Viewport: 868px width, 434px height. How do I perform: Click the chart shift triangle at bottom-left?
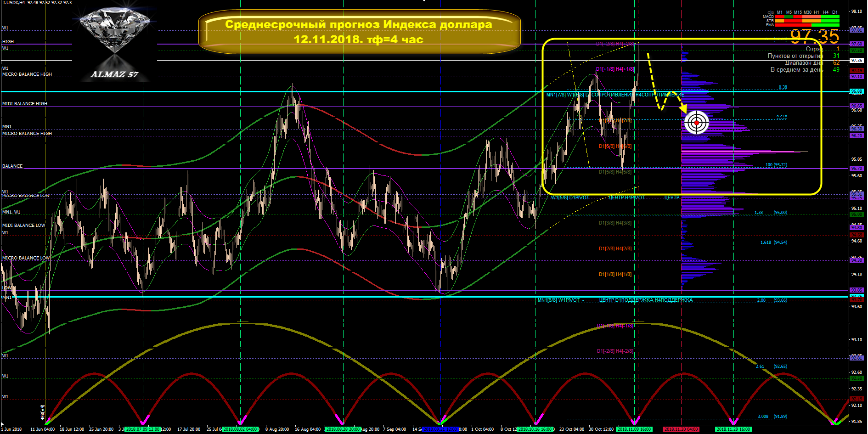click(3, 423)
